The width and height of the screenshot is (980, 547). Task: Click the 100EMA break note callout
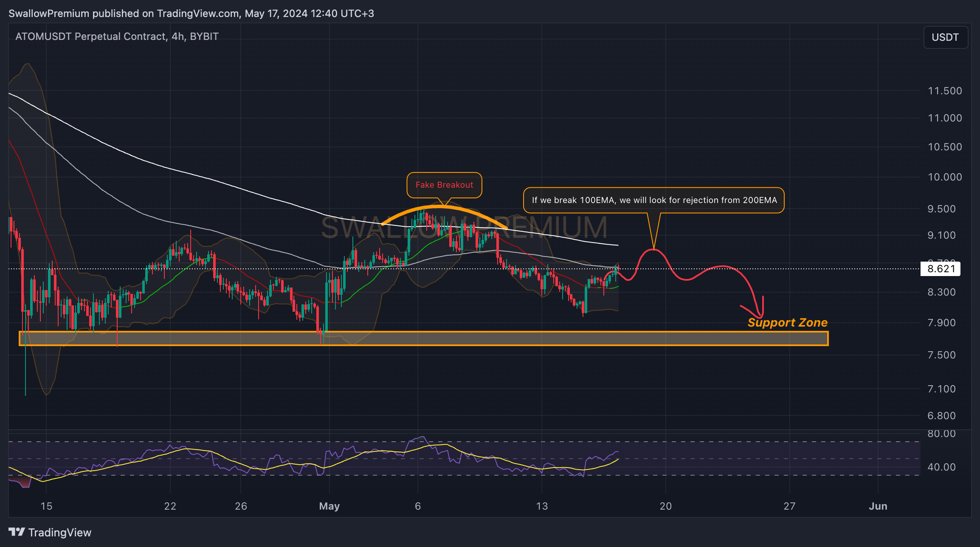coord(654,200)
